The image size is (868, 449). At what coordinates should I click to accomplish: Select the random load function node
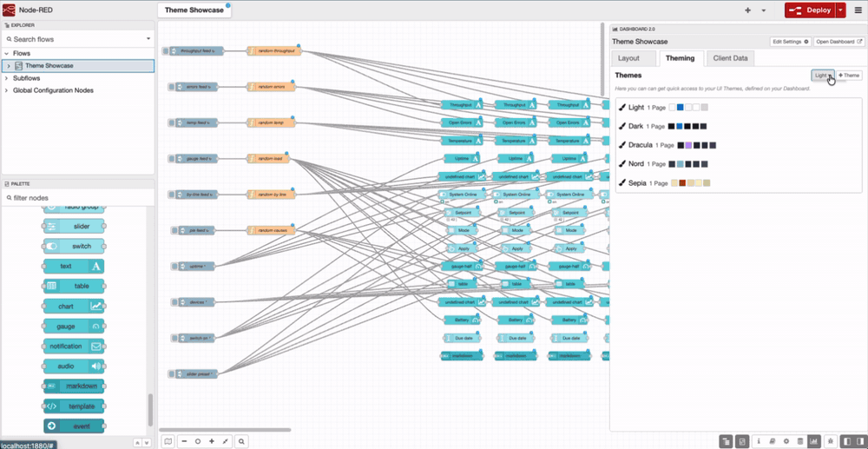(268, 159)
